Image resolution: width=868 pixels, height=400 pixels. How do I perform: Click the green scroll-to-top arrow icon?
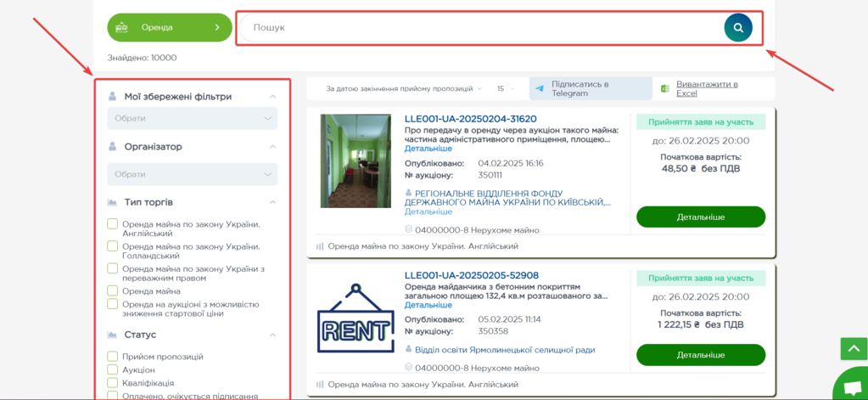(x=853, y=348)
